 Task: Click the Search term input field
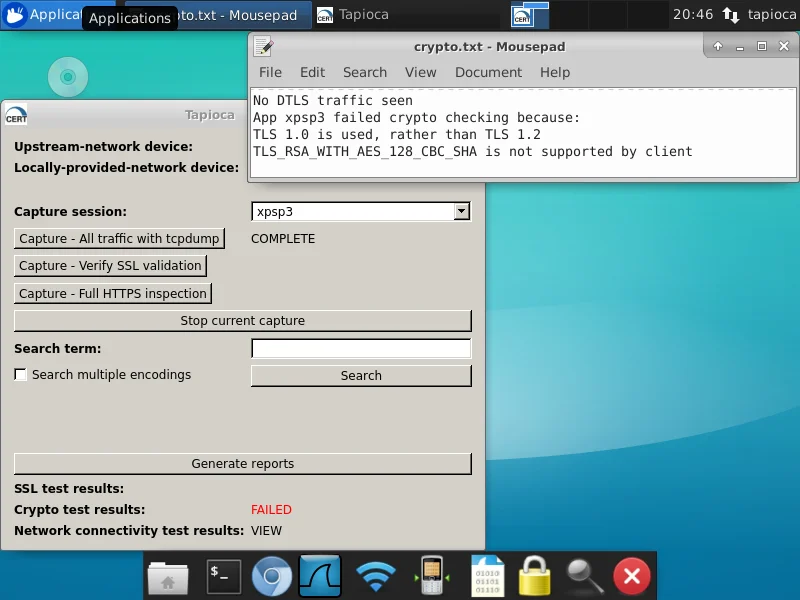360,348
